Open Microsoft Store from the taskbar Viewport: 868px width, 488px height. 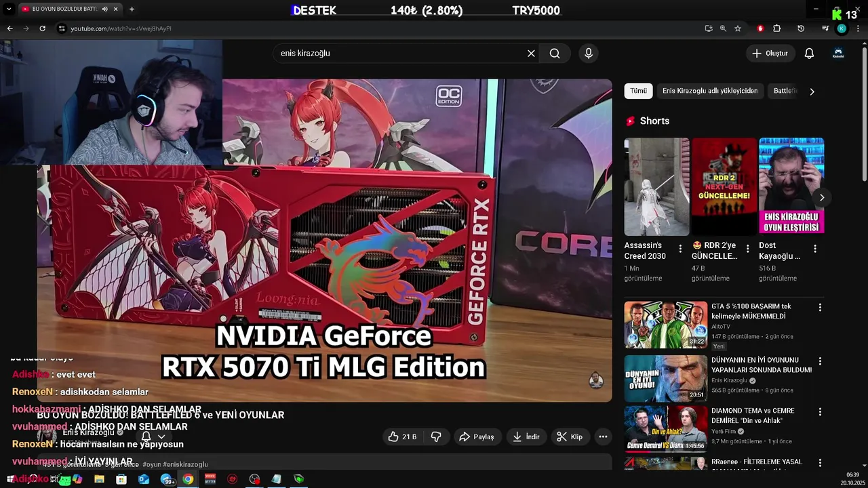coord(121,479)
